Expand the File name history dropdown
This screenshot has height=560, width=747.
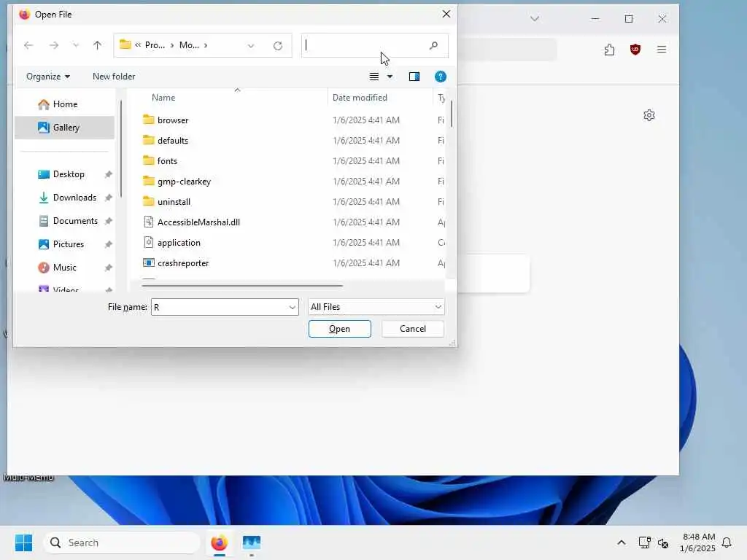(293, 307)
